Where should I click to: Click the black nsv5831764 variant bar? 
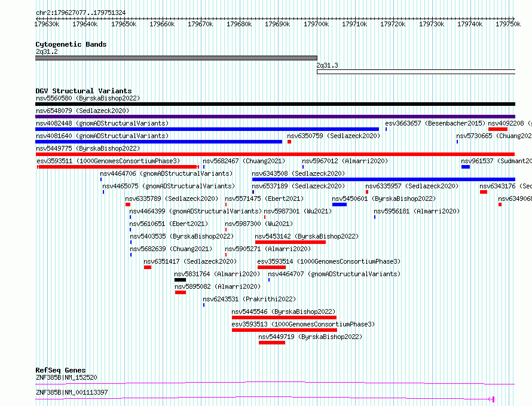180,280
